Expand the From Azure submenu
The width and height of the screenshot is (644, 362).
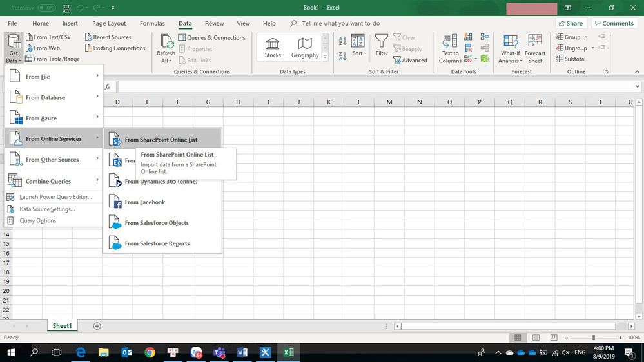click(x=54, y=118)
